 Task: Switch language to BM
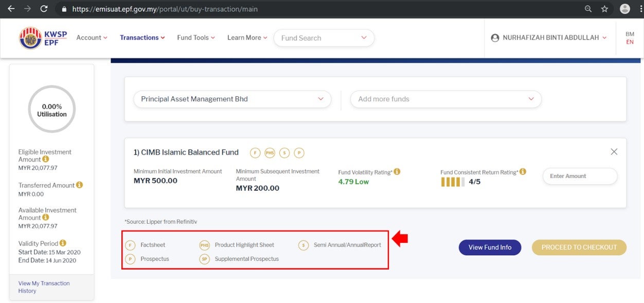tap(630, 34)
